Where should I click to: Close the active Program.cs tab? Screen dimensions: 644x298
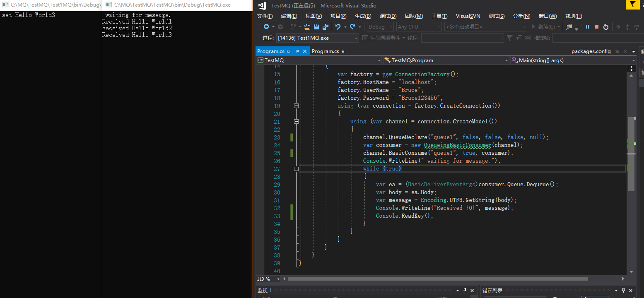[x=305, y=51]
